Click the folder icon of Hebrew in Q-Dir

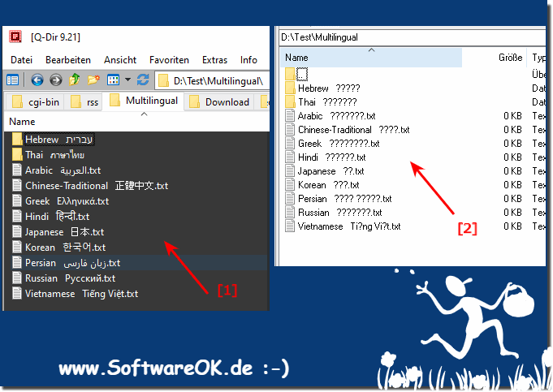17,140
